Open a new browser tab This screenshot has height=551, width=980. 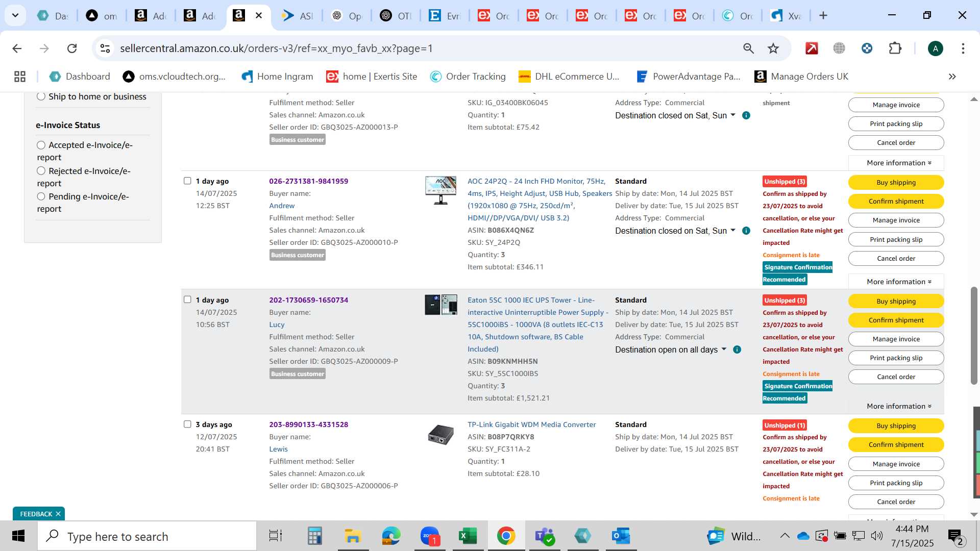[x=823, y=15]
